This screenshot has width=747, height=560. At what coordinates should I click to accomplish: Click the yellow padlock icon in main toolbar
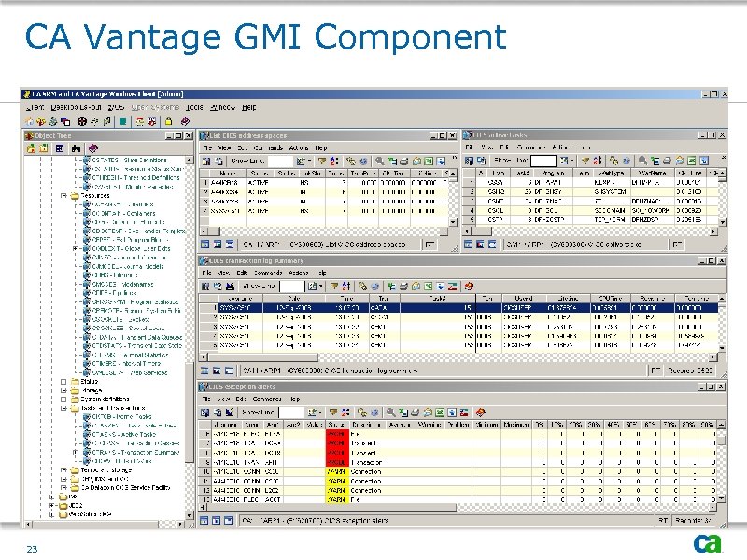click(169, 121)
